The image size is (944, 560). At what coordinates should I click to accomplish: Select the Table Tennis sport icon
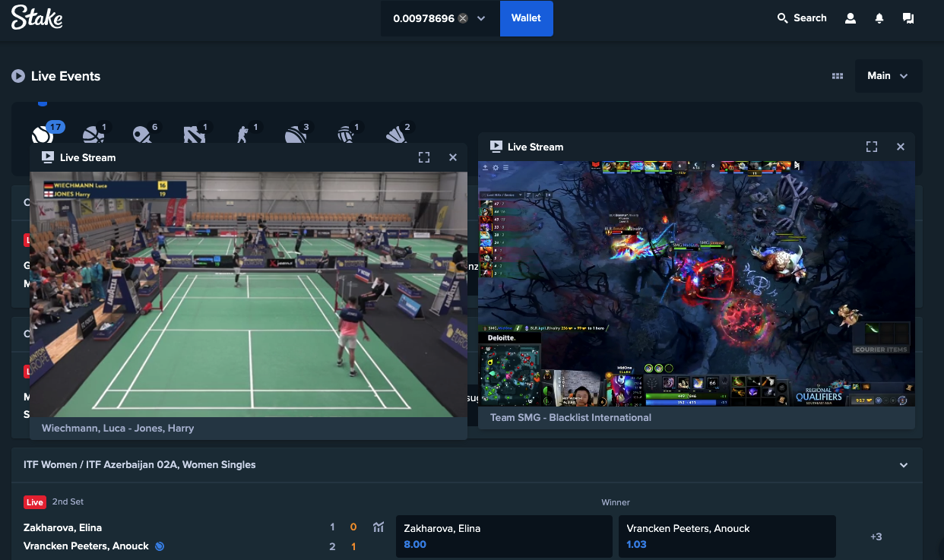[x=143, y=135]
